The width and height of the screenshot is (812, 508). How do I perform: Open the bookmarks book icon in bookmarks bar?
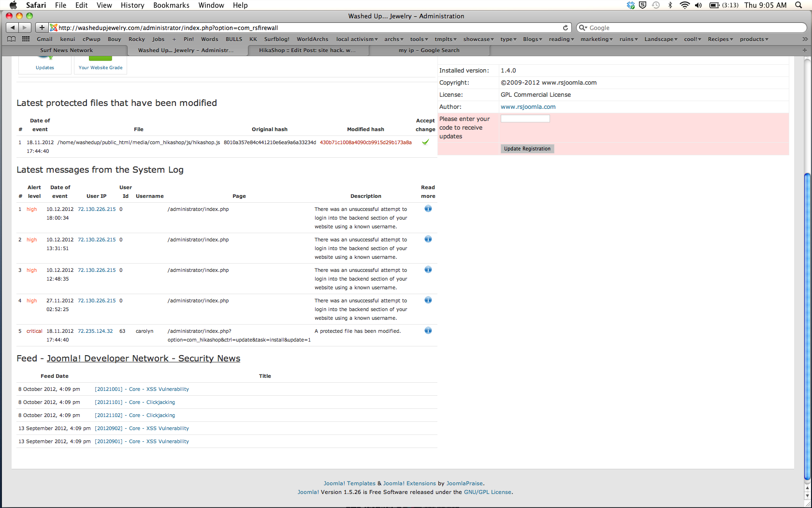(12, 39)
